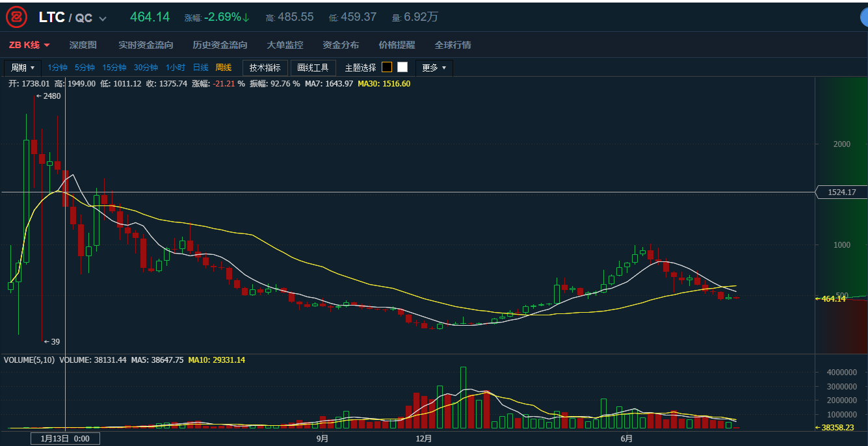Choose the white theme color swatch

pyautogui.click(x=402, y=67)
